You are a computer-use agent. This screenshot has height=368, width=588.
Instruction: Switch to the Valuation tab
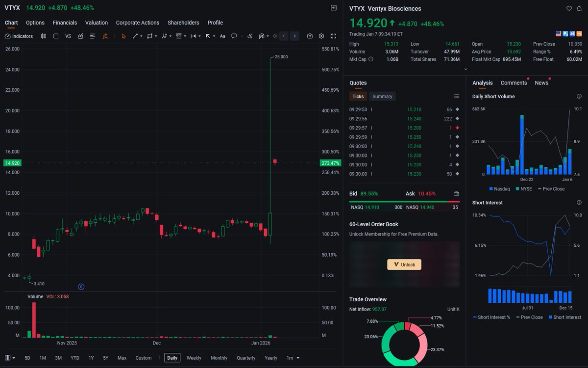[x=97, y=23]
